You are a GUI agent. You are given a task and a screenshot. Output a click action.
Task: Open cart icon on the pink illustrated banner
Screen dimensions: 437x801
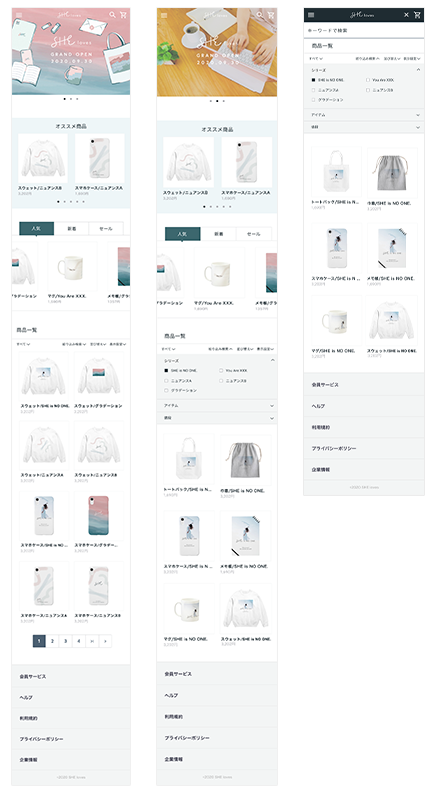[123, 15]
